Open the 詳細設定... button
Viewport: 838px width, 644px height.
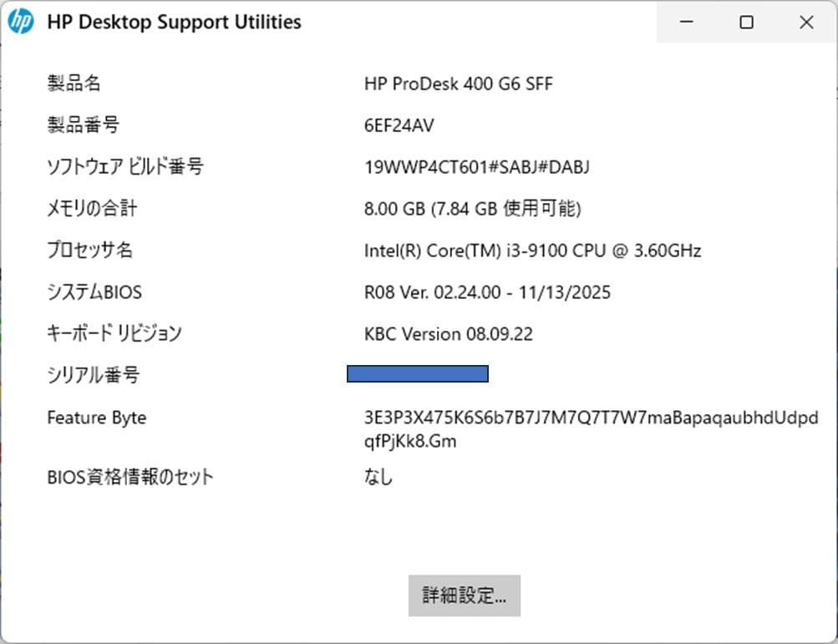(x=465, y=596)
